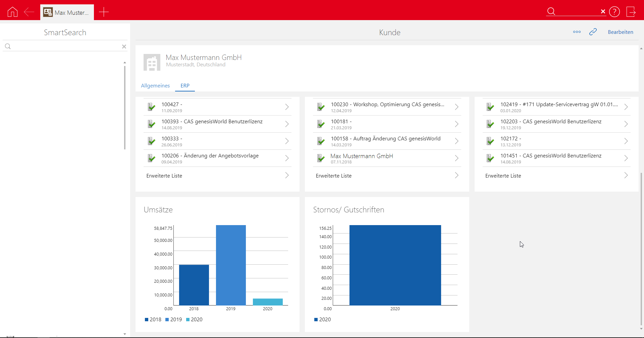Select the ERP tab
The height and width of the screenshot is (338, 644).
(x=185, y=86)
